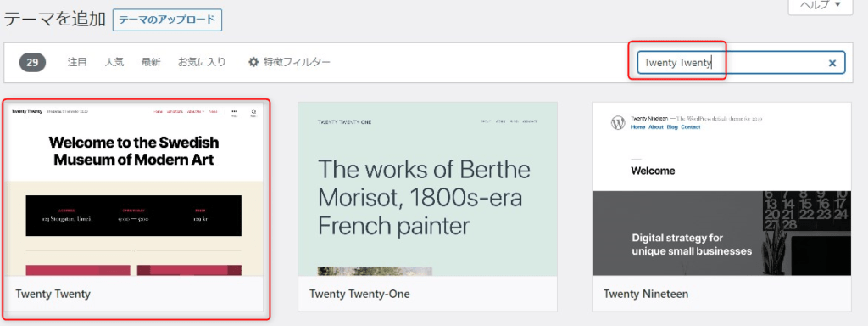This screenshot has height=326, width=868.
Task: Switch to the 最新 tab
Action: coord(151,62)
